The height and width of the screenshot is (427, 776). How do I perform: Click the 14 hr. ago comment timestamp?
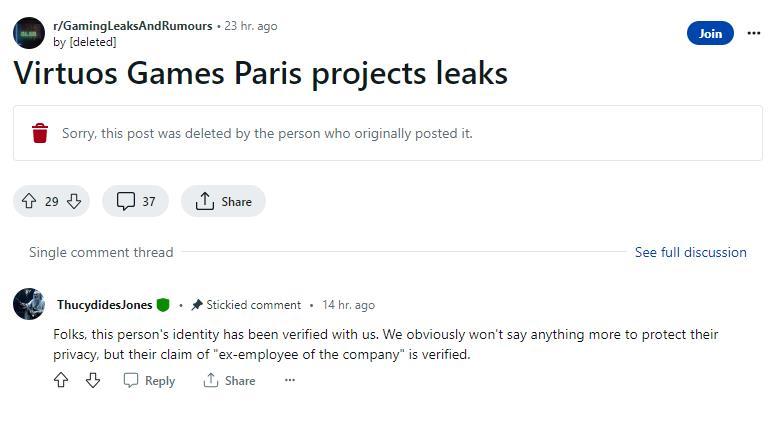(x=348, y=305)
